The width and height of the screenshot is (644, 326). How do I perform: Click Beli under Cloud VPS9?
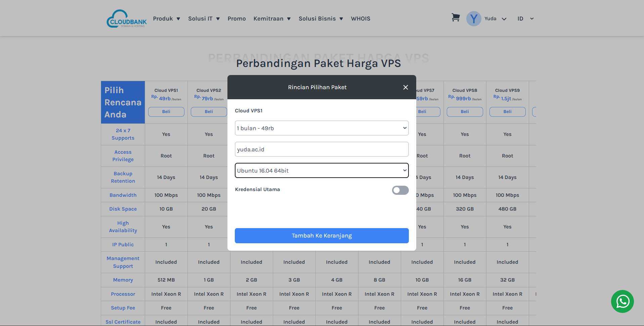[507, 112]
